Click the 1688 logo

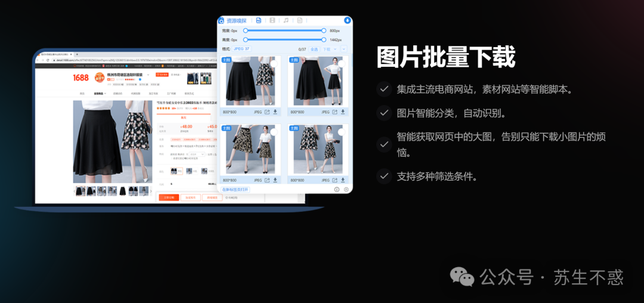point(81,78)
